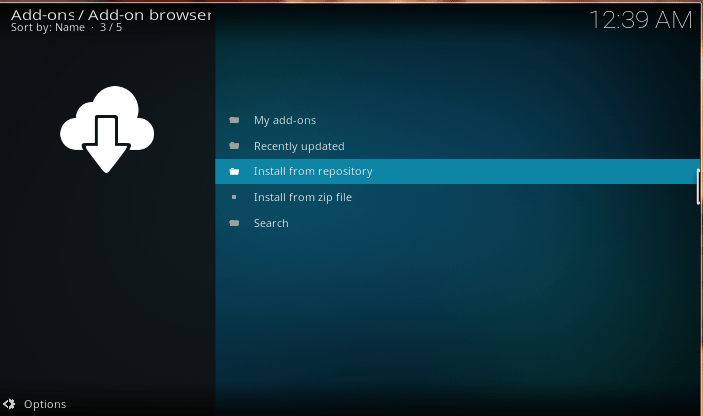The image size is (703, 416).
Task: Click the Add-ons / Add-on browser title
Action: click(x=111, y=15)
